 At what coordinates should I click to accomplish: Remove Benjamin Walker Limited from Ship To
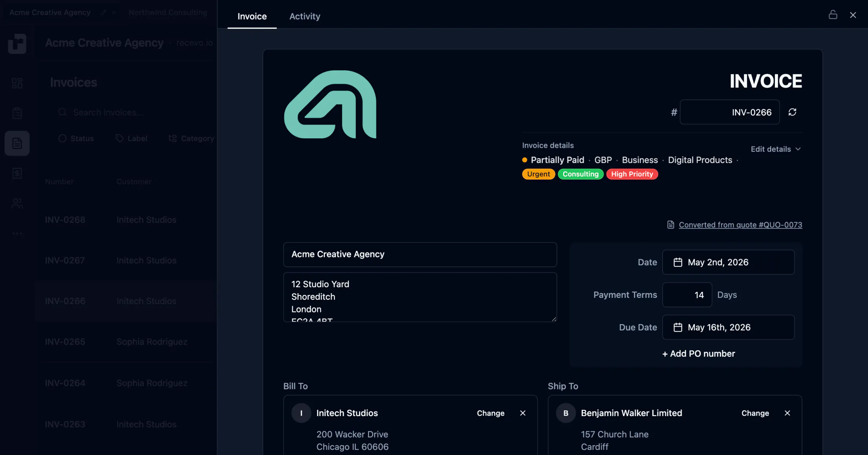(x=787, y=413)
